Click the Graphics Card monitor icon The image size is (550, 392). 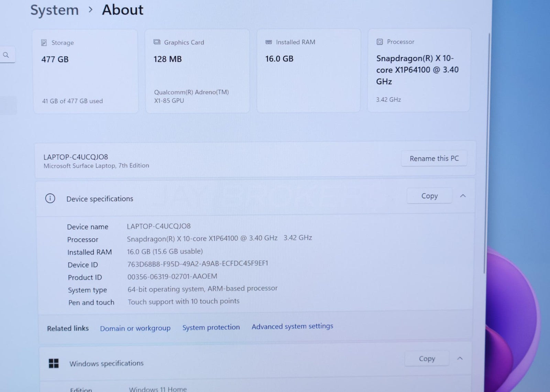(x=157, y=42)
